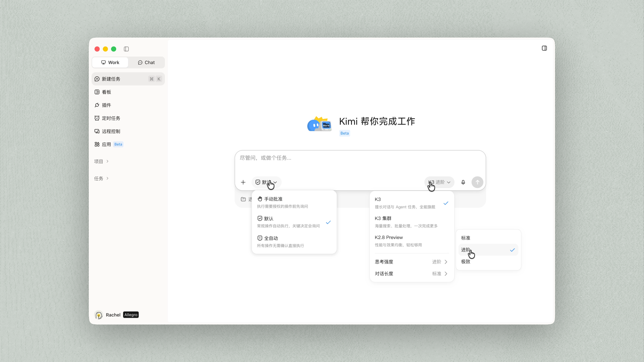Click the 新建任务 plus-circle icon
Screen dimensions: 644x362
pos(97,79)
